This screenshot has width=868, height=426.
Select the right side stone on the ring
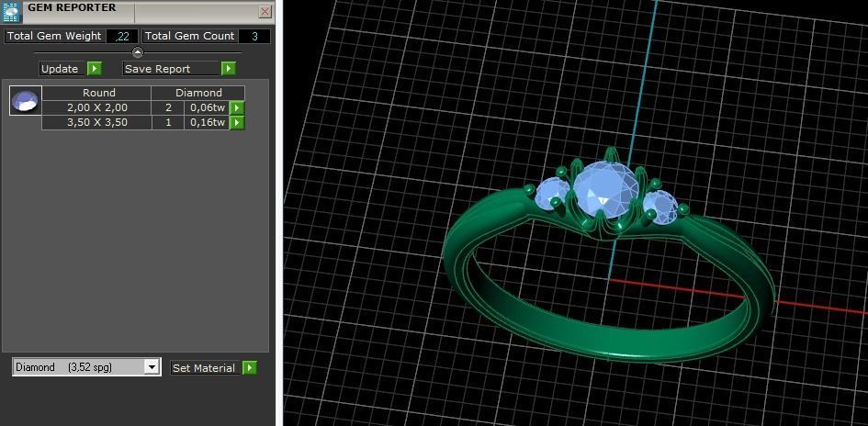(660, 207)
